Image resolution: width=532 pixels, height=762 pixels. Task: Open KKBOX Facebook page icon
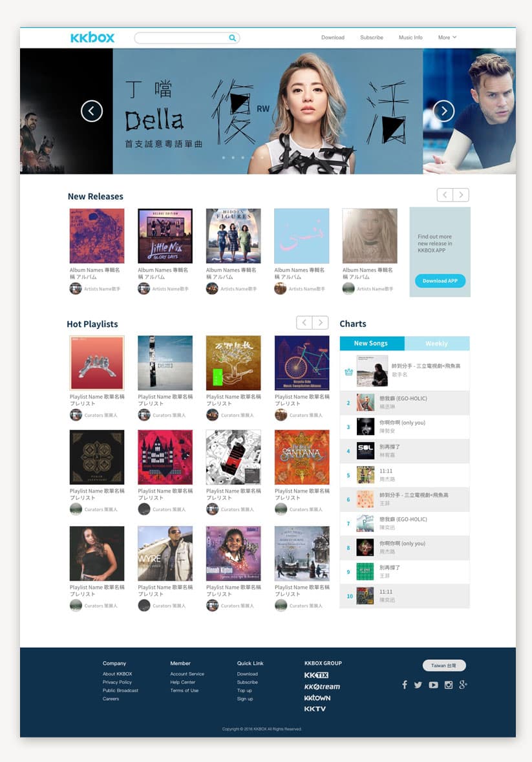click(405, 684)
